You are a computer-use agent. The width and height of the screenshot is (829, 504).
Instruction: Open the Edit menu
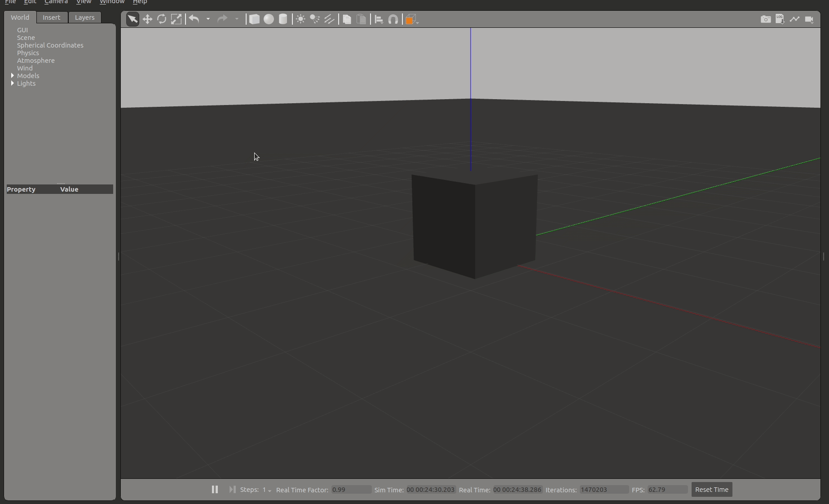[30, 2]
